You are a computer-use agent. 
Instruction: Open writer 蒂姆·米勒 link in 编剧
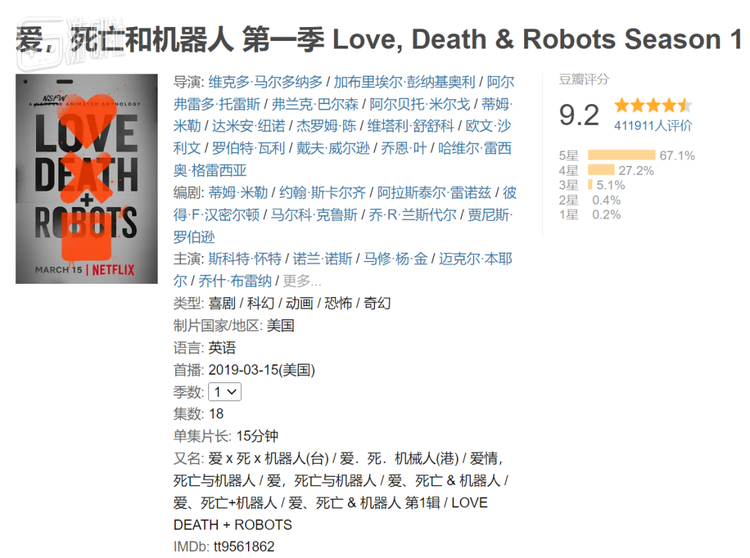pyautogui.click(x=238, y=193)
